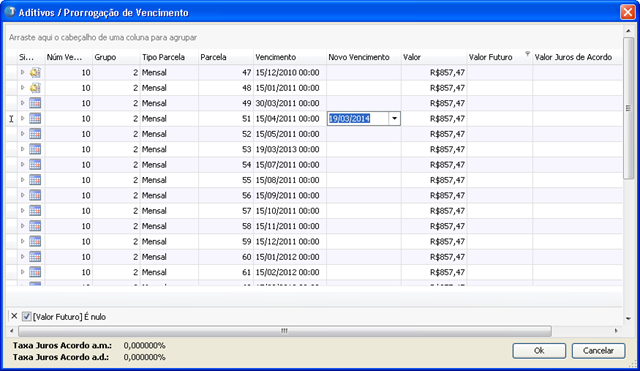Click the horizontal scrollbar left arrow
The height and width of the screenshot is (371, 640).
11,331
